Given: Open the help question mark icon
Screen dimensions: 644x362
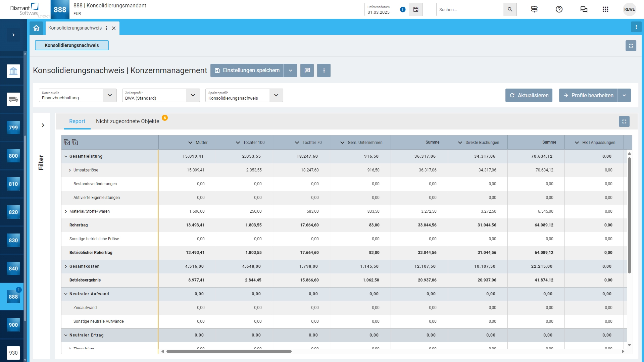Looking at the screenshot, I should [x=559, y=9].
